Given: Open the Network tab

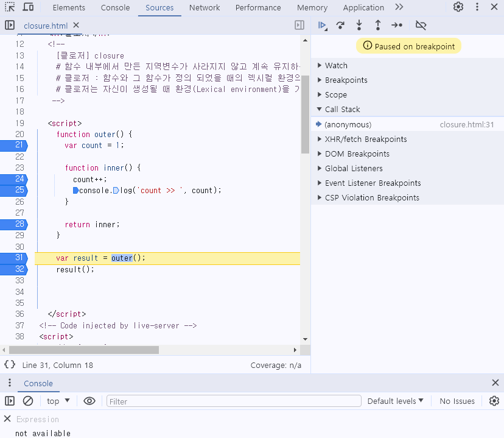Looking at the screenshot, I should pos(205,7).
